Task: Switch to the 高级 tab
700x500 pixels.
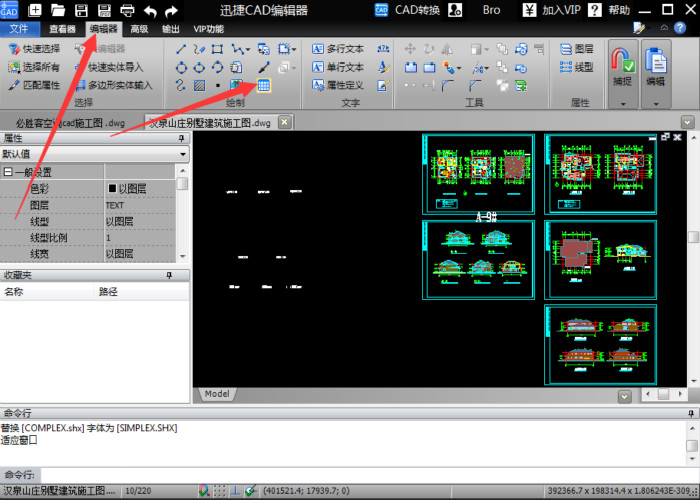Action: click(x=139, y=29)
